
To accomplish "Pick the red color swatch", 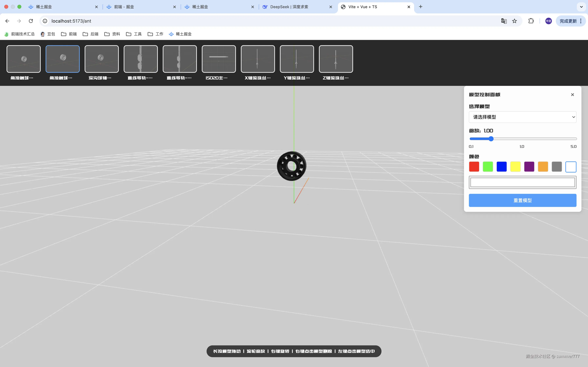I will [x=474, y=167].
